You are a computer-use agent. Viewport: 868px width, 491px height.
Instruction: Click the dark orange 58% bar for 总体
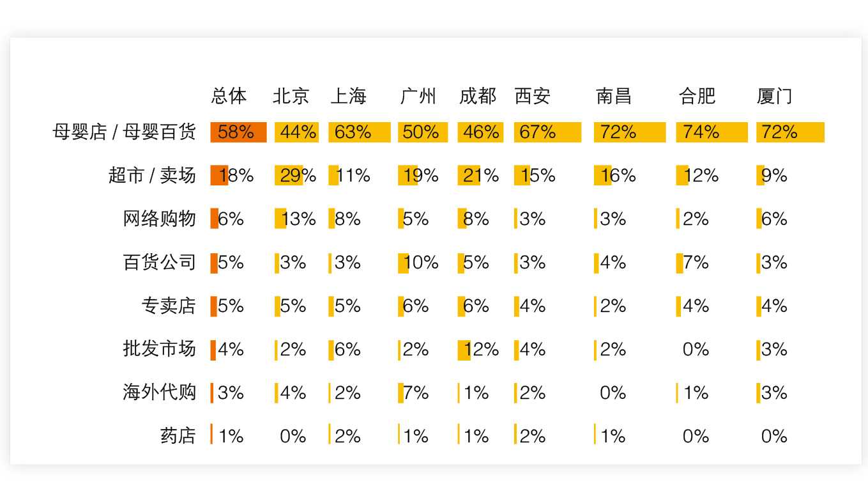tap(238, 132)
